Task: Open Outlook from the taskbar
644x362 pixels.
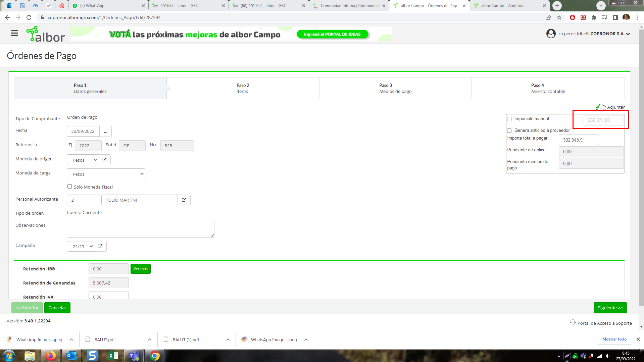Action: [71, 356]
